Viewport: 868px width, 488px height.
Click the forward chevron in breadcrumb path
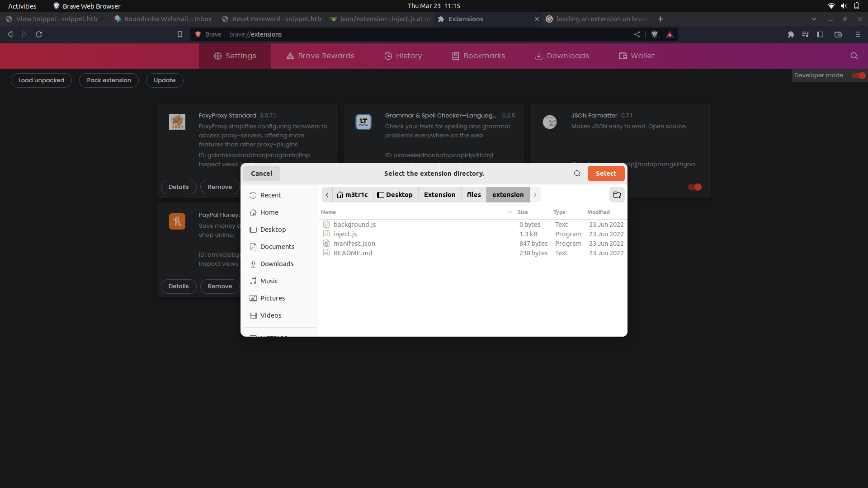(x=535, y=195)
